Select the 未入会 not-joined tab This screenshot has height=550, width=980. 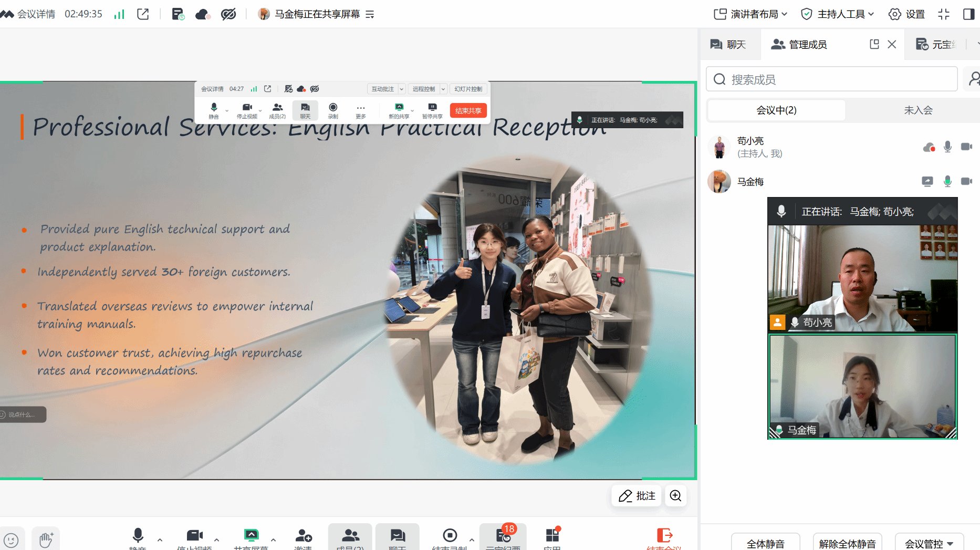click(x=918, y=110)
